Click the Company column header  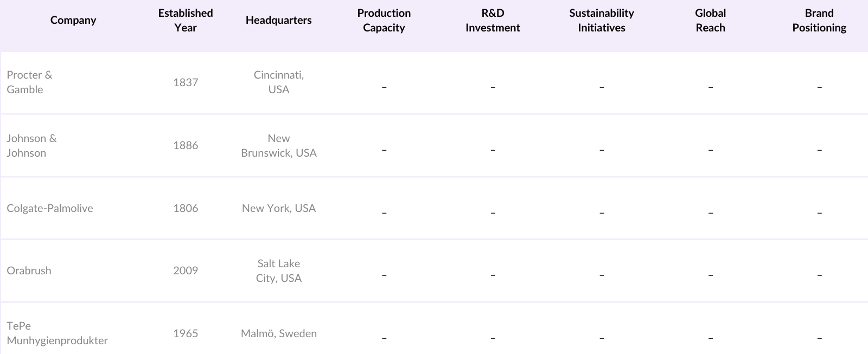[x=73, y=21]
